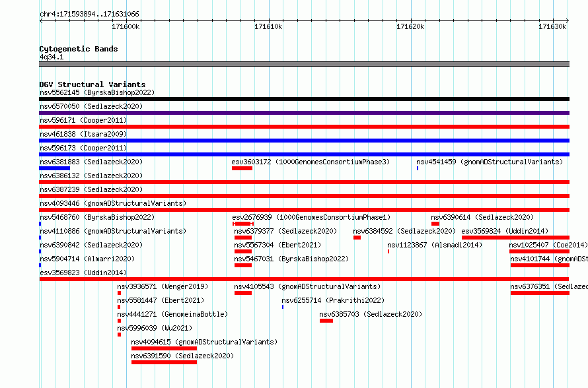Click the nsv3936571 (Wenger2019) label
The width and height of the screenshot is (588, 388).
[x=163, y=286]
